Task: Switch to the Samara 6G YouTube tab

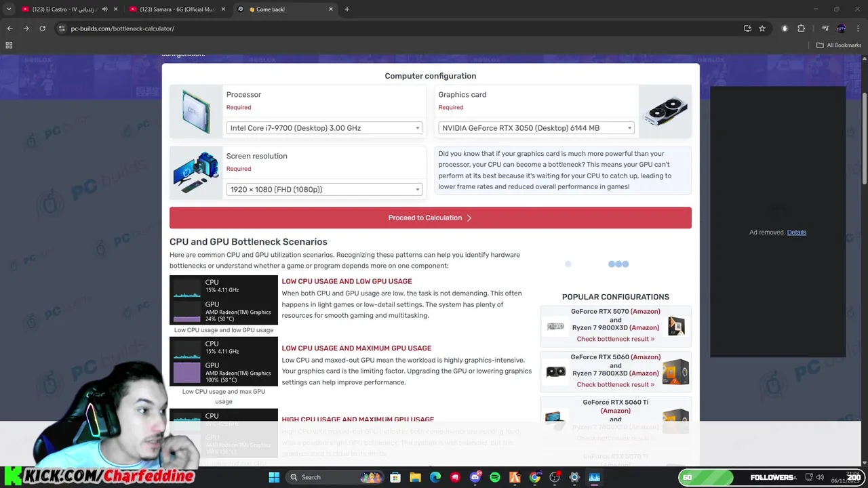Action: (x=176, y=9)
